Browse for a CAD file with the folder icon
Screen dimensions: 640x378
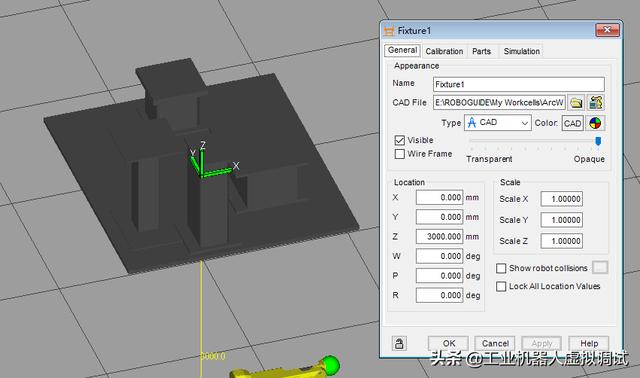click(x=576, y=102)
